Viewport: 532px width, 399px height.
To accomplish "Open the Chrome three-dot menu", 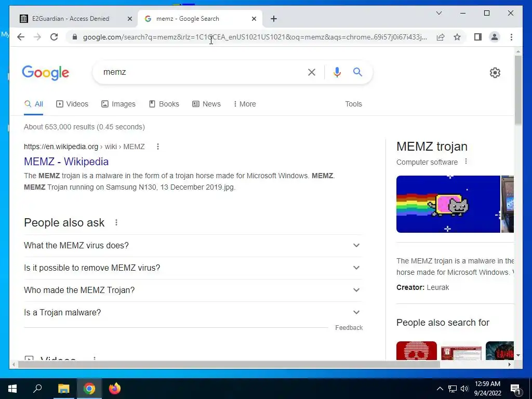I will [x=511, y=37].
